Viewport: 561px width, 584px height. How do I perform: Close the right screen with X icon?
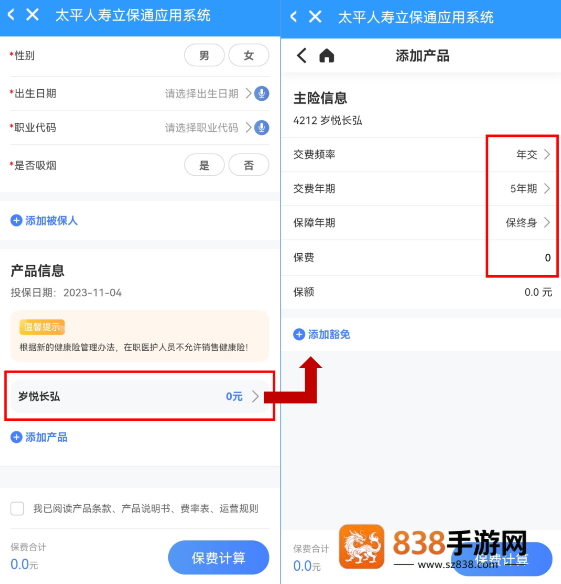[315, 16]
